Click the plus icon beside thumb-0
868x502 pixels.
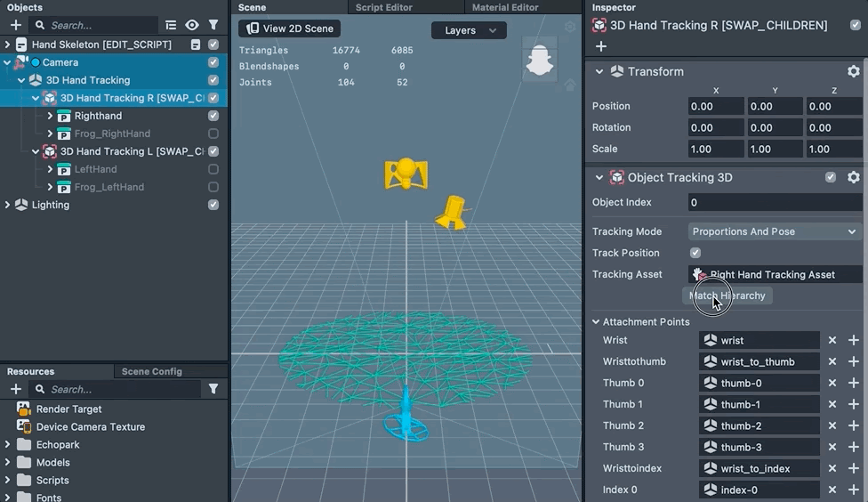point(853,383)
